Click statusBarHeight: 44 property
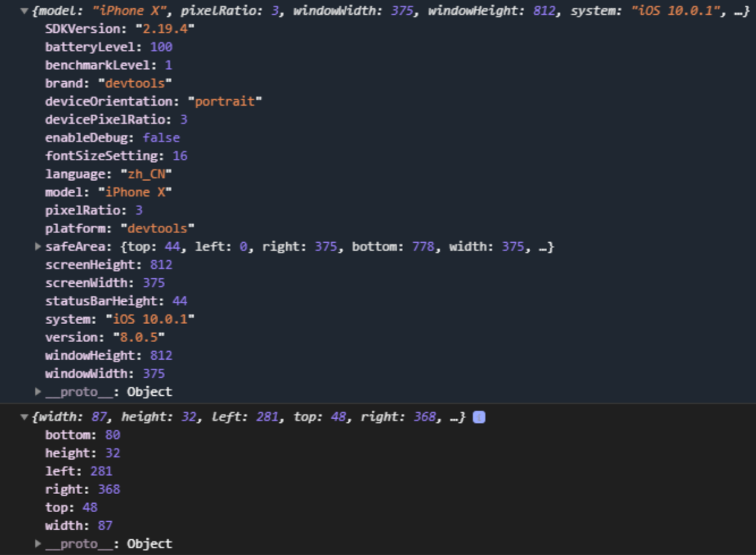756x555 pixels. pyautogui.click(x=116, y=301)
